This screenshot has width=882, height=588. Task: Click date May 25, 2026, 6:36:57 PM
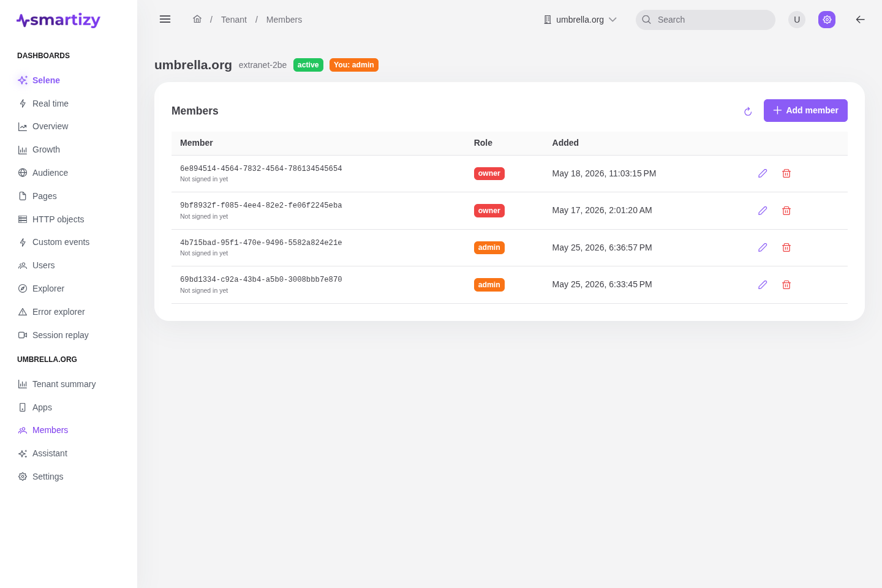tap(602, 247)
